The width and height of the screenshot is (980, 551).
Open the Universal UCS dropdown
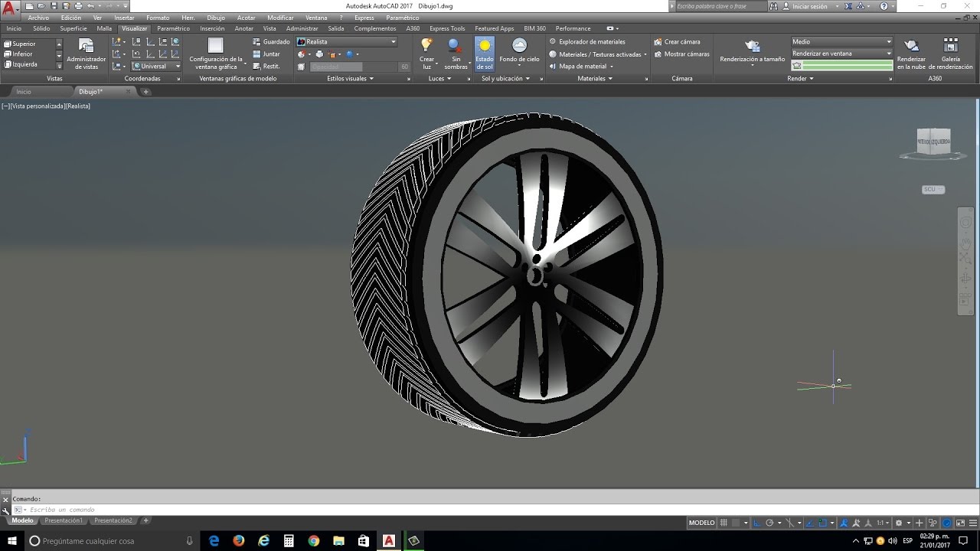(x=156, y=67)
